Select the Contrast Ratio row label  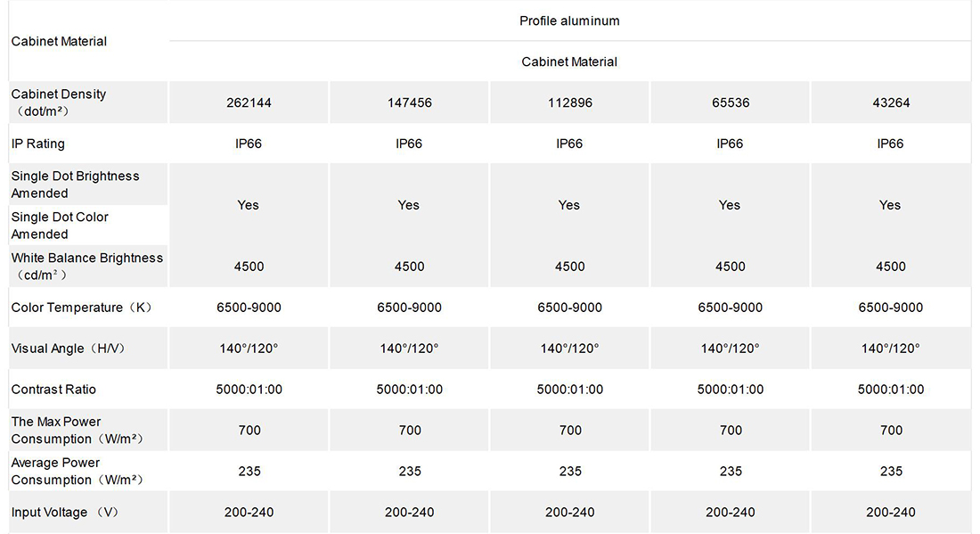[x=53, y=390]
